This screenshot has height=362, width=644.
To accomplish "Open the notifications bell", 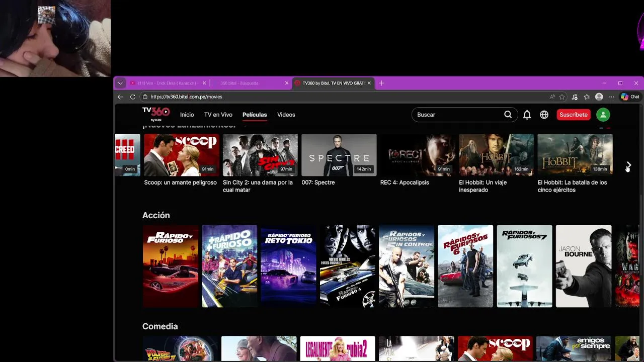I will pyautogui.click(x=527, y=115).
